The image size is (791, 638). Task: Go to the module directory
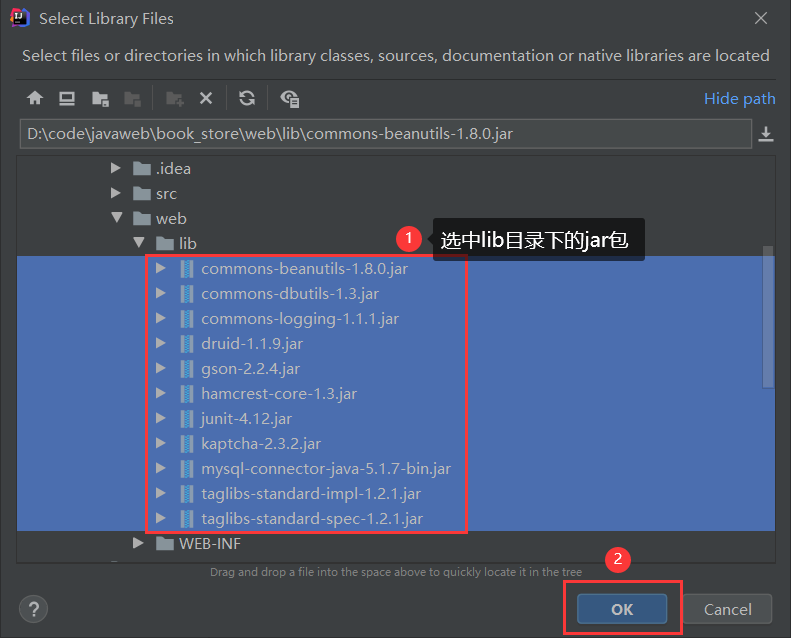(133, 98)
